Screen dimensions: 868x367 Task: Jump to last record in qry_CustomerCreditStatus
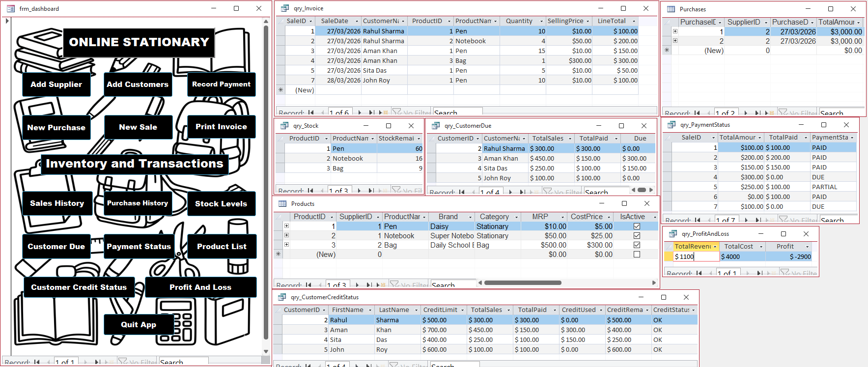coord(368,366)
